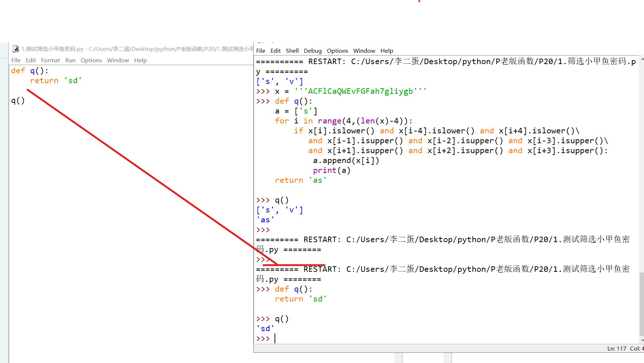
Task: Open Run menu in the editor window
Action: [70, 60]
